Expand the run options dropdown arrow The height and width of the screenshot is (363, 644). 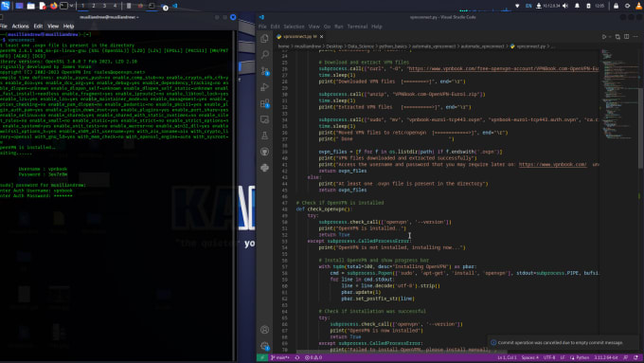pyautogui.click(x=610, y=37)
